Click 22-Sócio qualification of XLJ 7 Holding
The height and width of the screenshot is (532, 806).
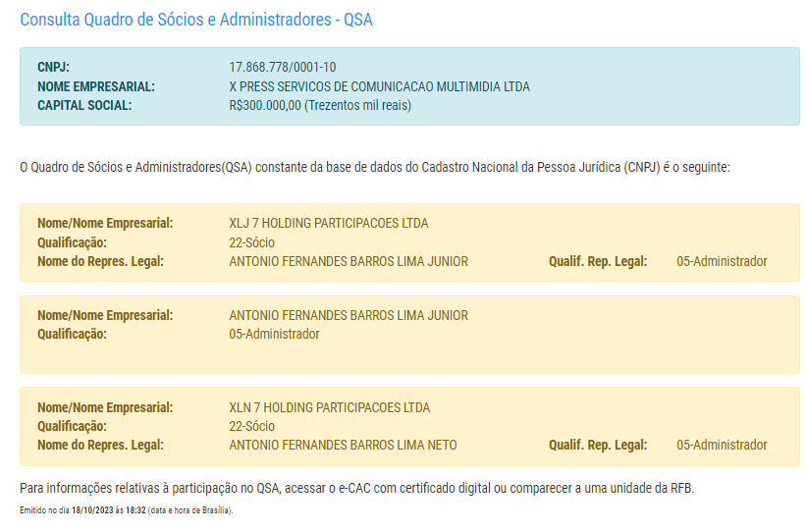tap(251, 242)
